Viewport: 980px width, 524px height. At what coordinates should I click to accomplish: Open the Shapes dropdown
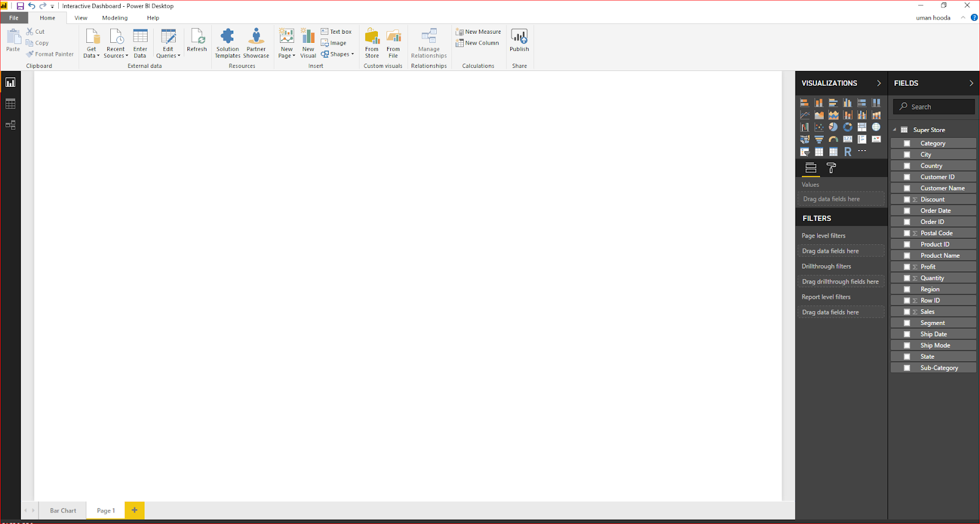click(x=337, y=54)
